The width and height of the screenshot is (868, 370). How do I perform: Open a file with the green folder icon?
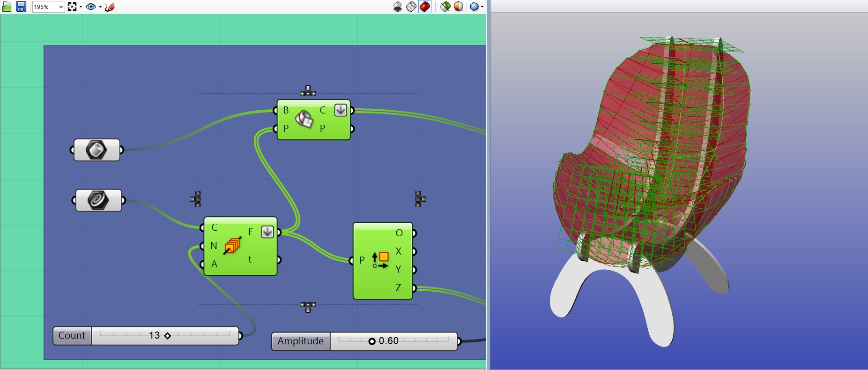coord(7,7)
